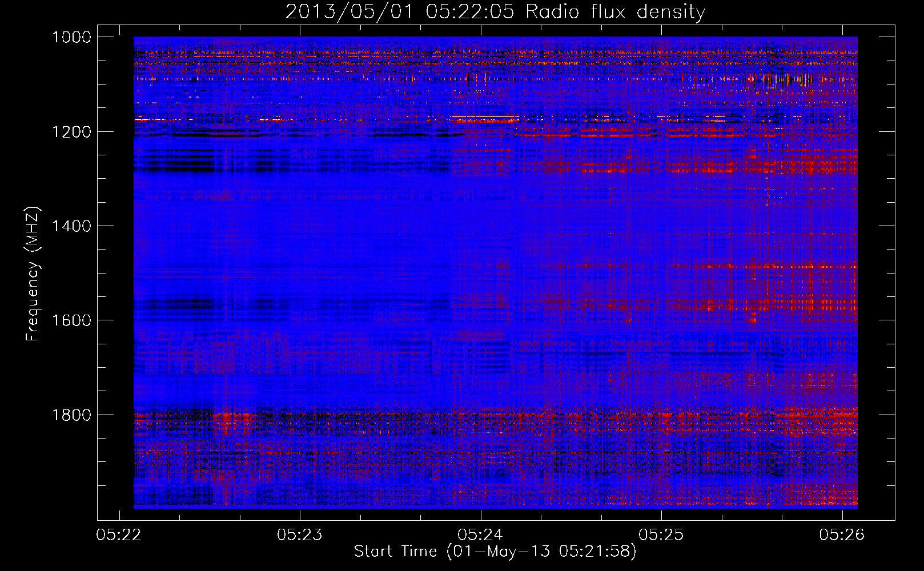Click the 05:25 time tick label
This screenshot has width=924, height=571.
coord(661,534)
